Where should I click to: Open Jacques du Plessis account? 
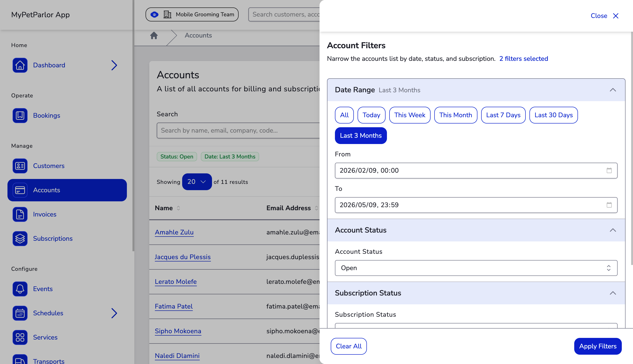point(183,257)
